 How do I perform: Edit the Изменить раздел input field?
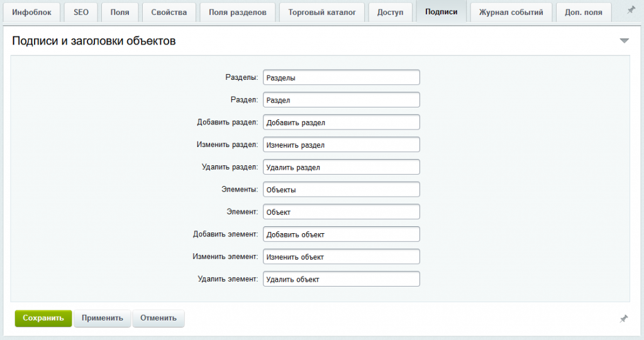[x=341, y=145]
